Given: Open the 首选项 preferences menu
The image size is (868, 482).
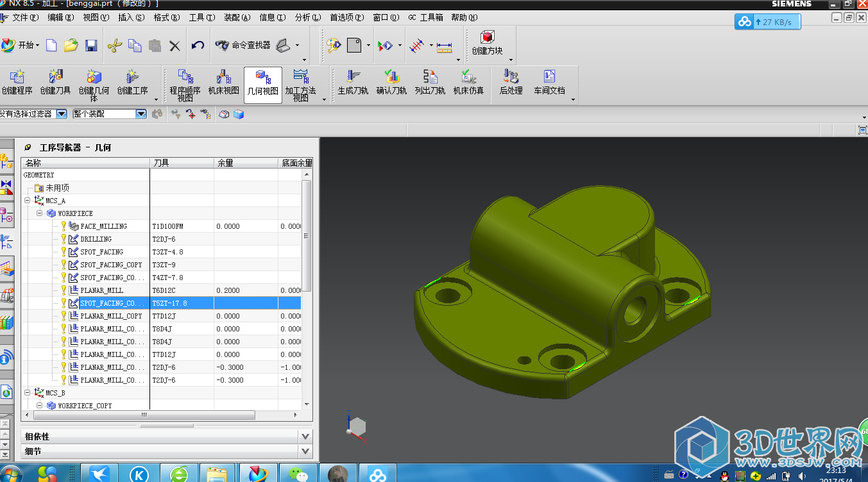Looking at the screenshot, I should tap(346, 17).
